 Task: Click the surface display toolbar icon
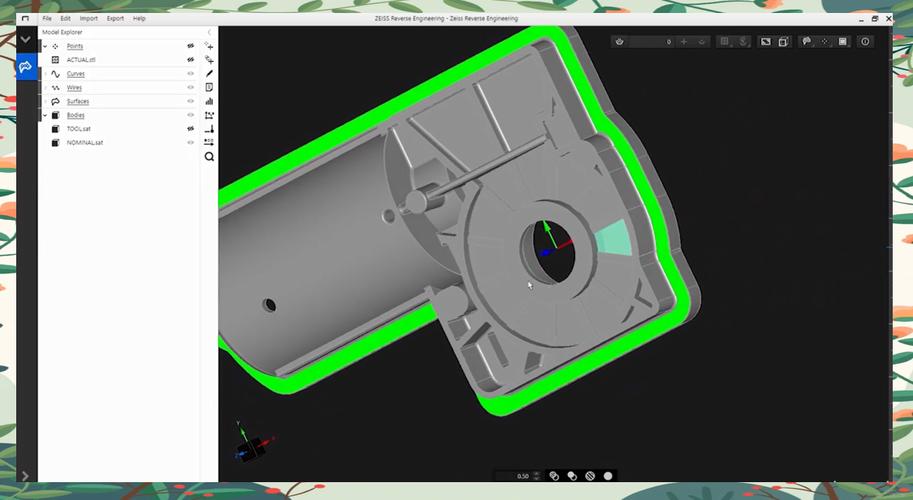pos(806,41)
